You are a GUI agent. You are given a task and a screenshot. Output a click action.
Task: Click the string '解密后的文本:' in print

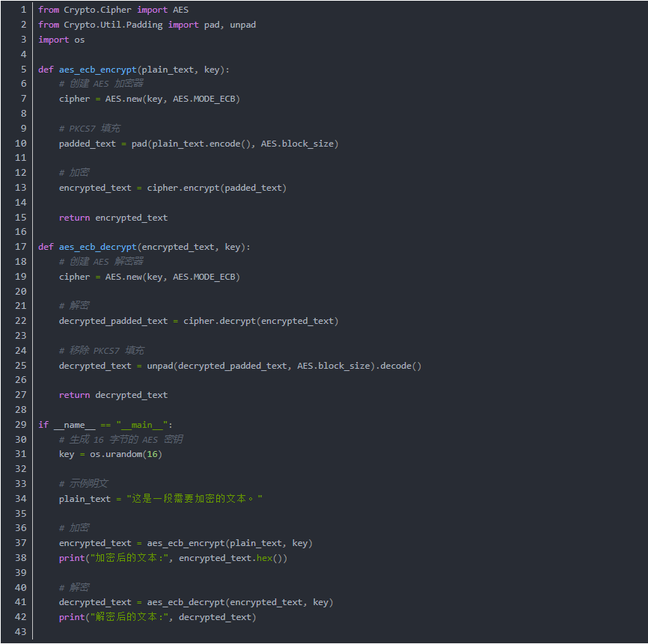pyautogui.click(x=129, y=617)
